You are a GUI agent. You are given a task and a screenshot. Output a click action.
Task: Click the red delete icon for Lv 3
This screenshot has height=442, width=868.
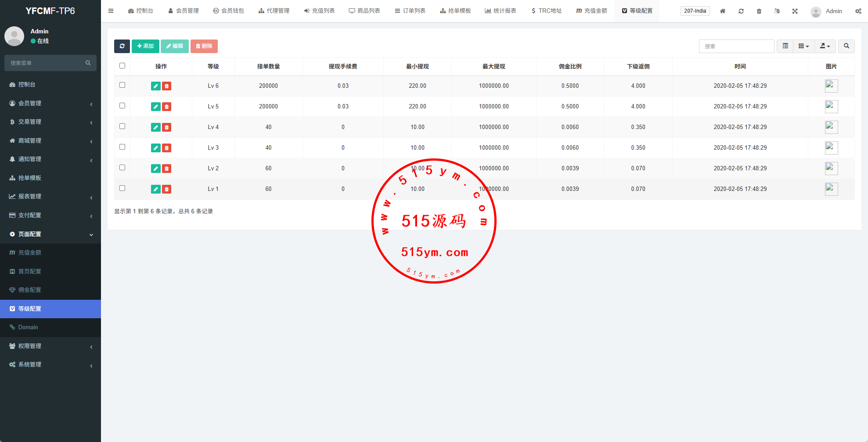166,148
